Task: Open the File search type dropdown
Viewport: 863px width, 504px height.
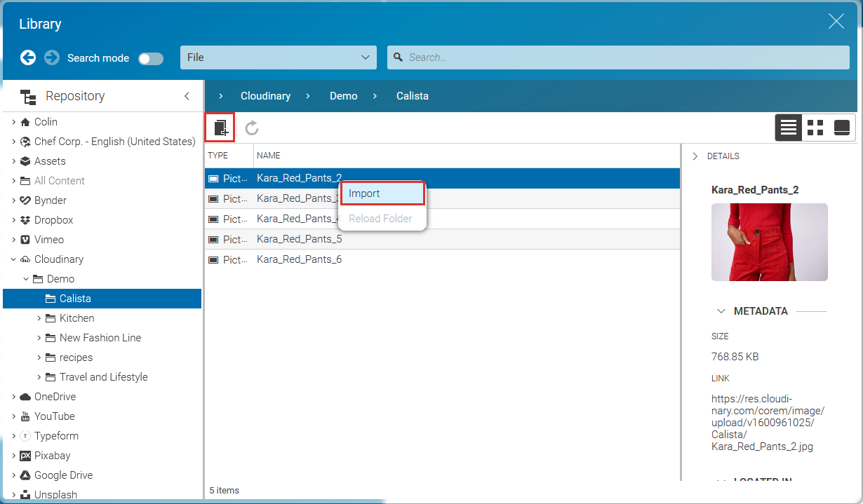Action: click(x=278, y=57)
